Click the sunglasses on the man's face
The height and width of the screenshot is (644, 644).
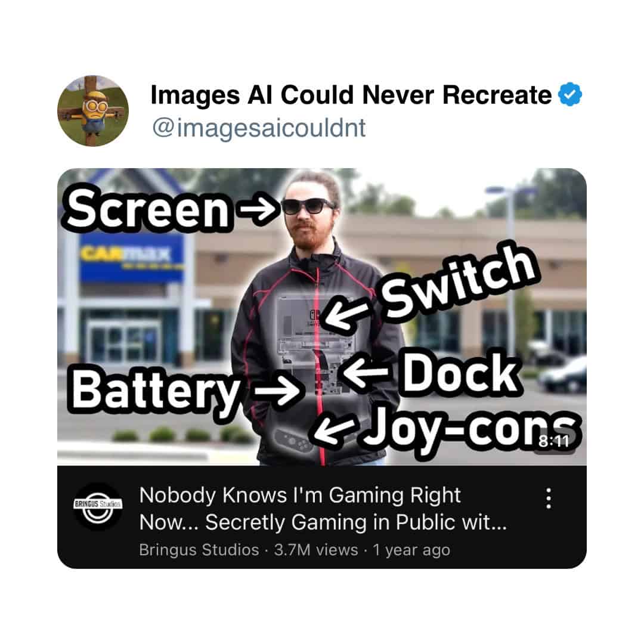308,206
